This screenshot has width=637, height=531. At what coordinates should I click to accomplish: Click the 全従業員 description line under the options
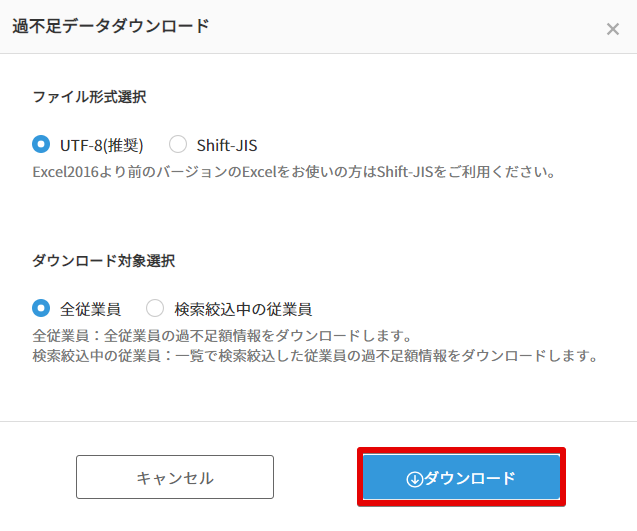coord(222,336)
